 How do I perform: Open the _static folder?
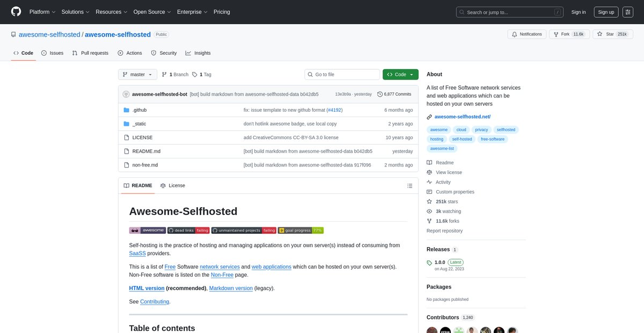click(139, 124)
